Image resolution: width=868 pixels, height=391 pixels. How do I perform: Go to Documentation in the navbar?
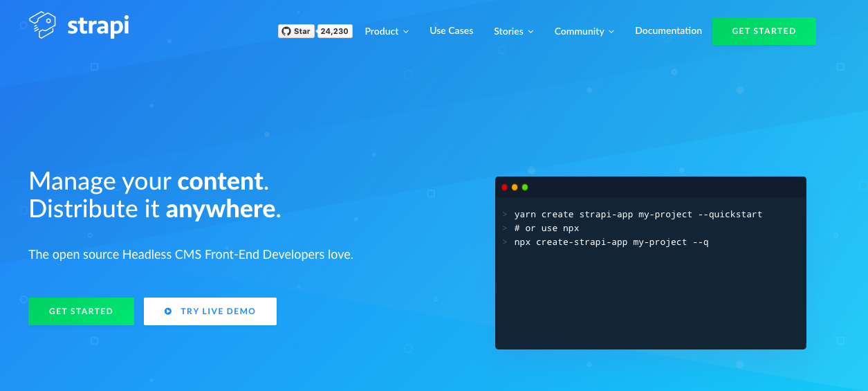pyautogui.click(x=668, y=30)
